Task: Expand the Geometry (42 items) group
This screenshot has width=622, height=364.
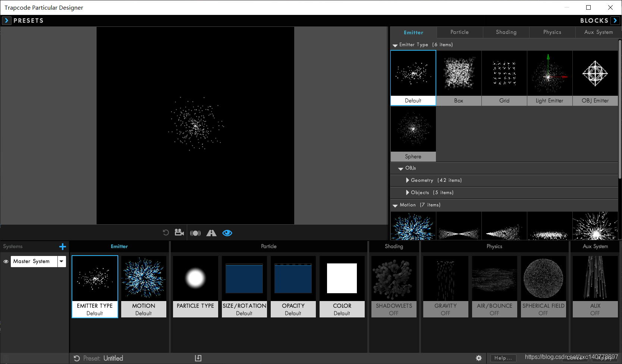Action: (408, 180)
